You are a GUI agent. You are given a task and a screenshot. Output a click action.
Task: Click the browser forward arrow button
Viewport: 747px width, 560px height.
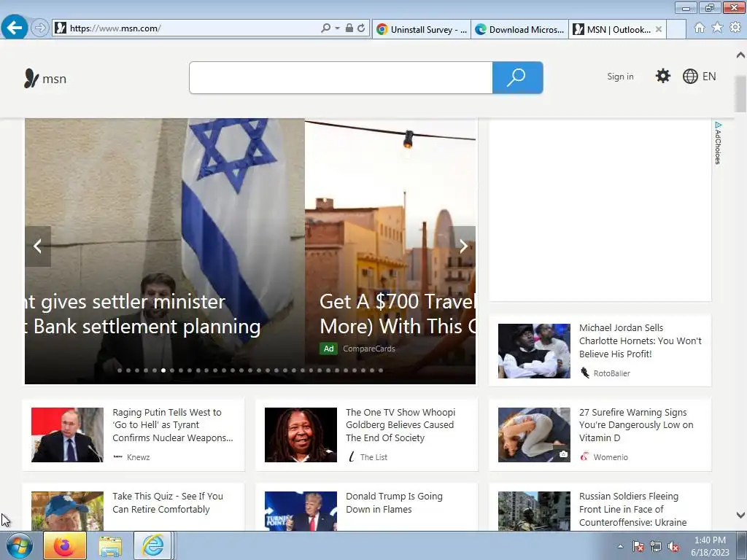(40, 28)
